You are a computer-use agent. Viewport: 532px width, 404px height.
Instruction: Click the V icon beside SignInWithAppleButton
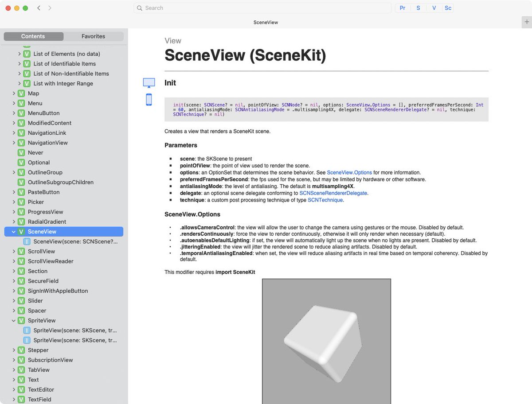(21, 291)
